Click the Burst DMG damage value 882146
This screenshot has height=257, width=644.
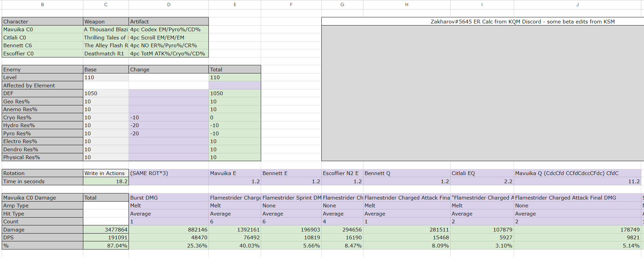tap(169, 229)
